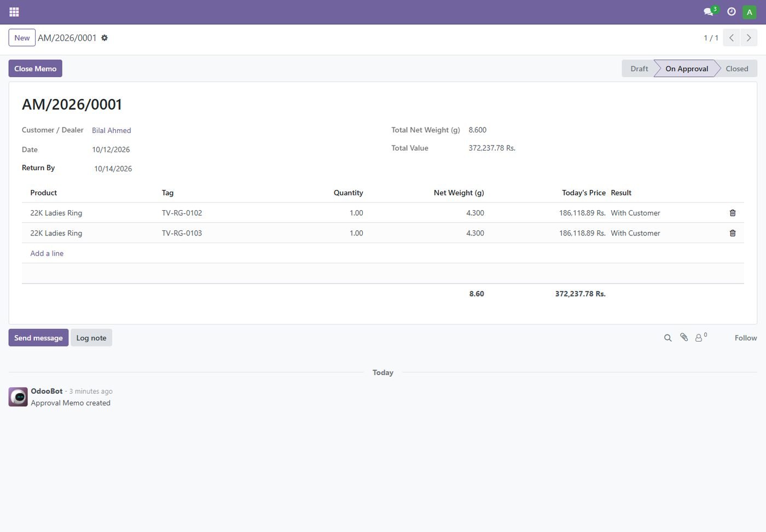Screen dimensions: 766x532
Task: Open the conversations messages icon
Action: pos(710,11)
